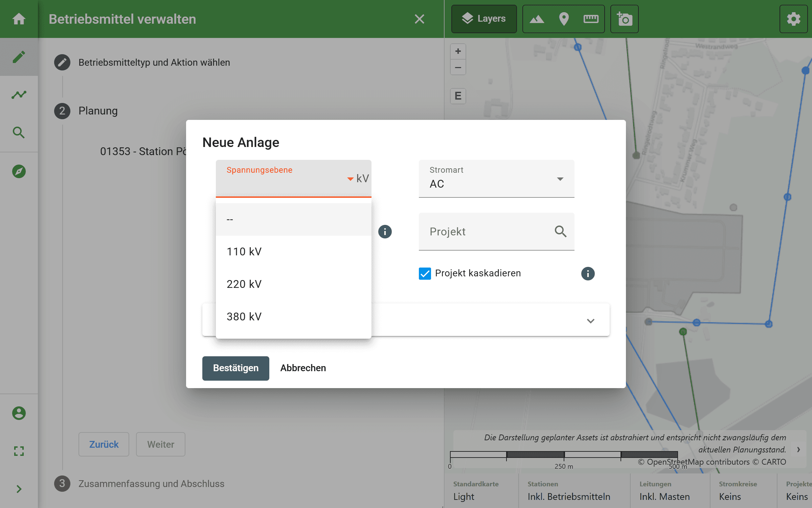Click Zusammenfassung und Abschluss step
This screenshot has width=812, height=508.
tap(151, 484)
